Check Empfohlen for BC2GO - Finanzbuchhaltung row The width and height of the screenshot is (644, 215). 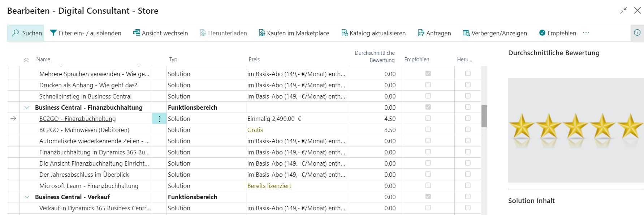click(428, 118)
